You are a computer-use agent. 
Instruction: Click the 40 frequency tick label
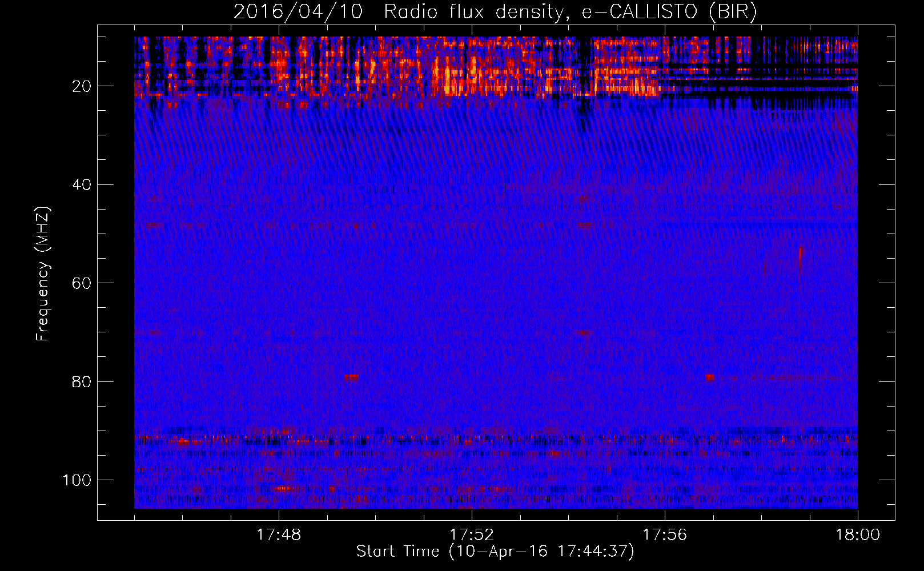pyautogui.click(x=82, y=185)
